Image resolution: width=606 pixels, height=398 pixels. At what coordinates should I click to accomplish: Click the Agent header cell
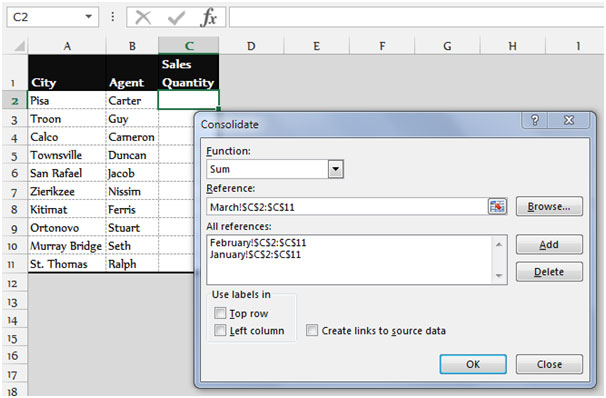click(132, 73)
